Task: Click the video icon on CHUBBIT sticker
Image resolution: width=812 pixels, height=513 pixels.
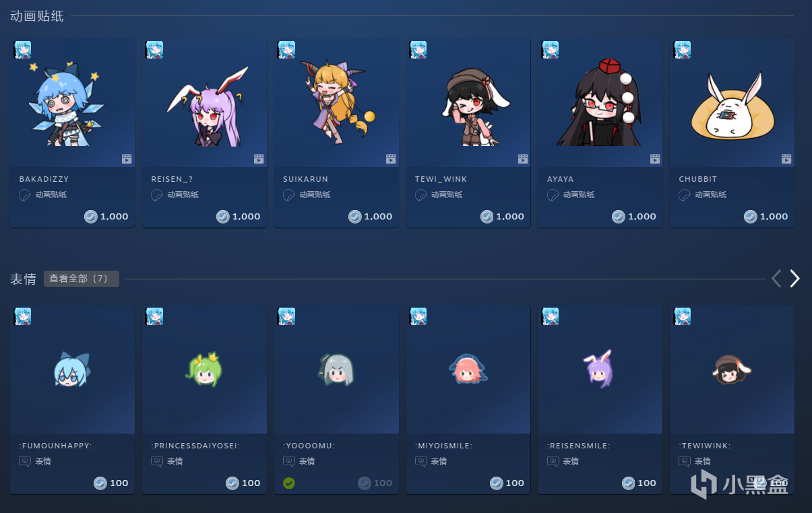Action: click(x=786, y=159)
